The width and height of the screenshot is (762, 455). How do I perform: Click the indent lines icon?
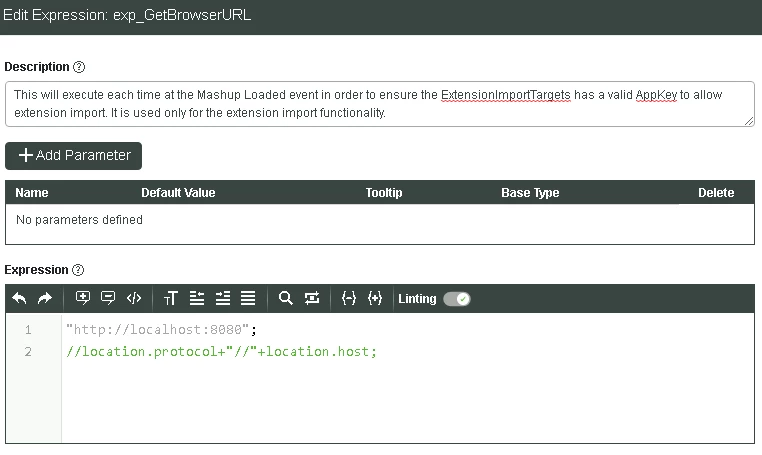[223, 298]
